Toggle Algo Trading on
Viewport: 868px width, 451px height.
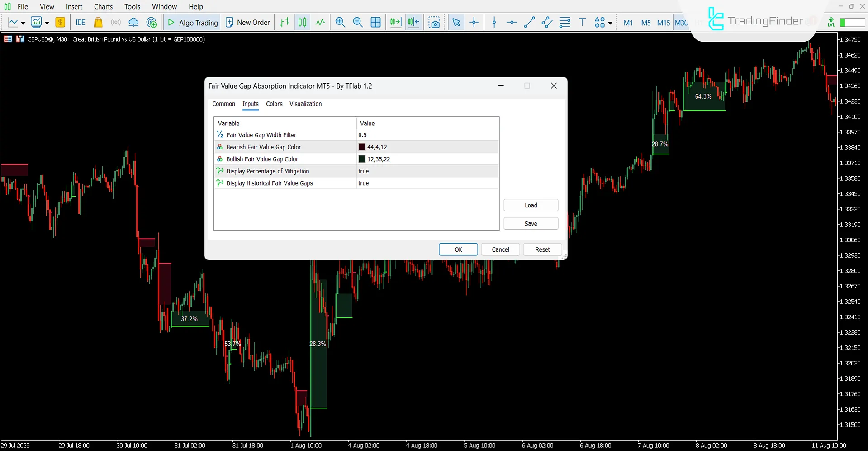coord(191,22)
